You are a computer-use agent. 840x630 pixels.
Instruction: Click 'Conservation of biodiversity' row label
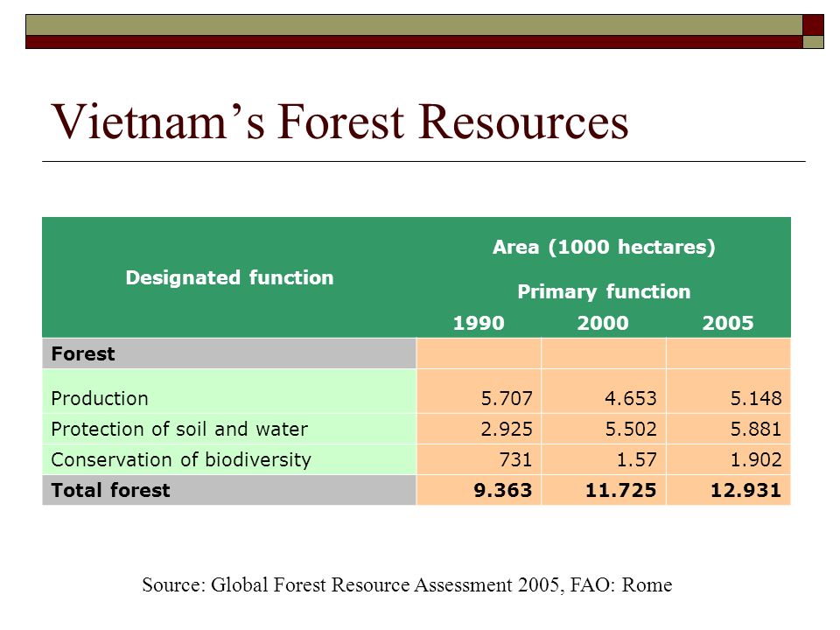(x=181, y=459)
